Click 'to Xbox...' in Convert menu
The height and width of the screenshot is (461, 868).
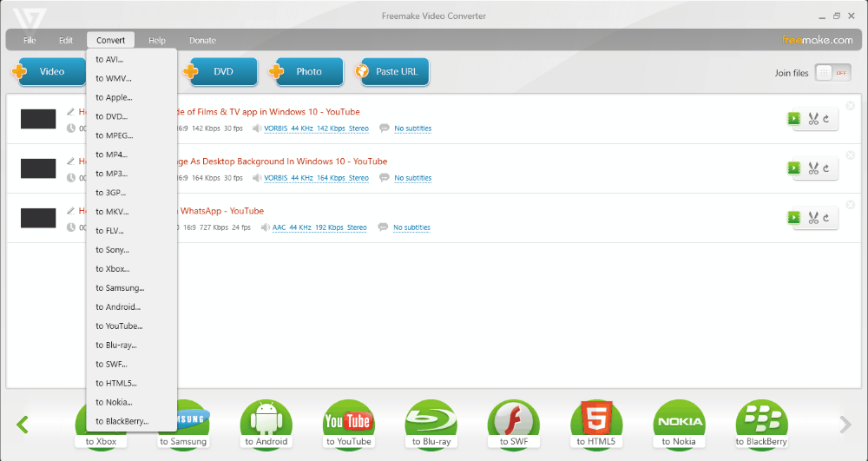(x=132, y=269)
